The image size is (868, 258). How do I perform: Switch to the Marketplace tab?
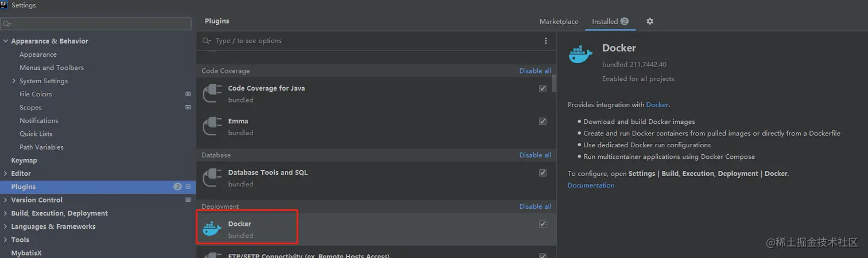(559, 22)
